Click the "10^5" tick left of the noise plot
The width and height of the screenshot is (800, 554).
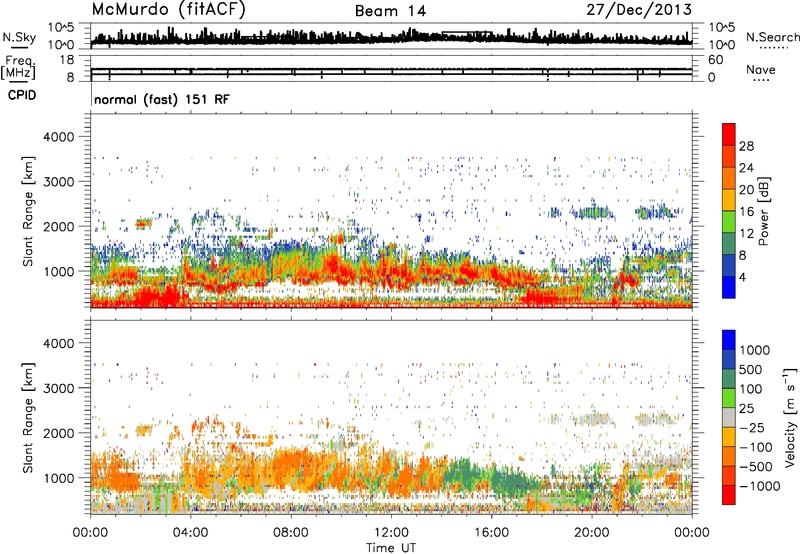pos(61,27)
